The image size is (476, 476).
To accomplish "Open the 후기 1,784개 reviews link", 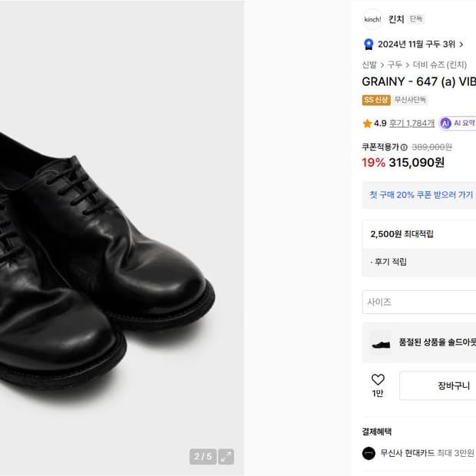I will [412, 123].
